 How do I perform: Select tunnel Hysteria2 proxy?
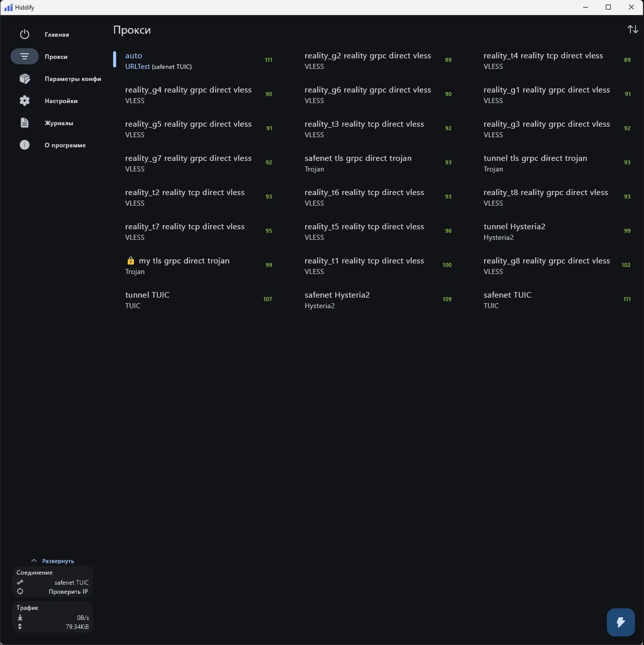pyautogui.click(x=557, y=232)
